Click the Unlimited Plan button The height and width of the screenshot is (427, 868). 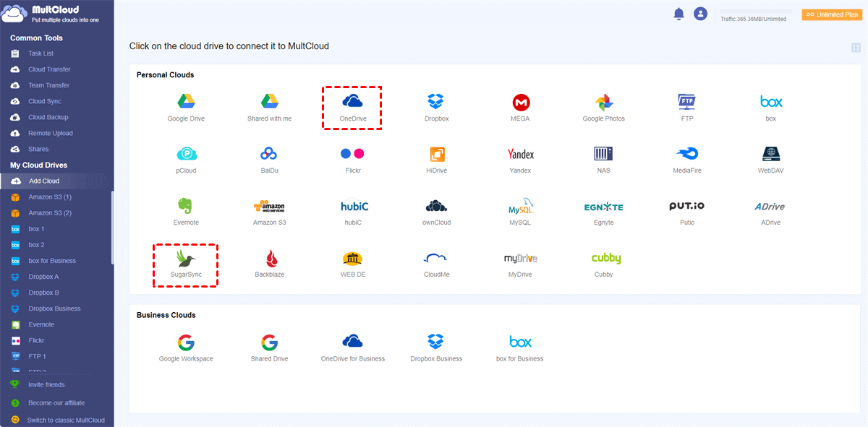pyautogui.click(x=832, y=14)
